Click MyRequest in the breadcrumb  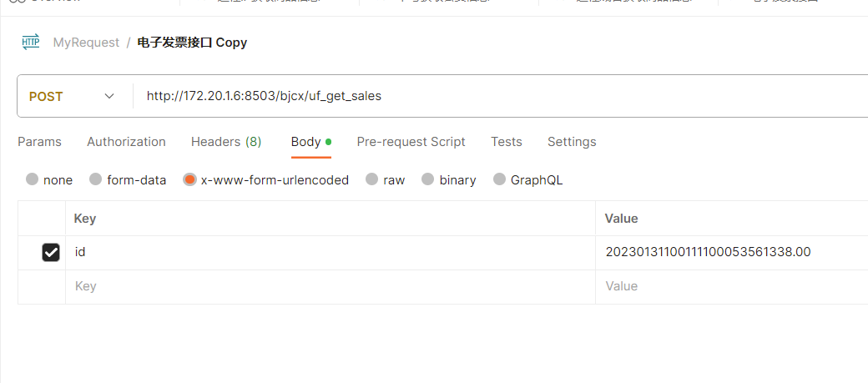point(86,42)
